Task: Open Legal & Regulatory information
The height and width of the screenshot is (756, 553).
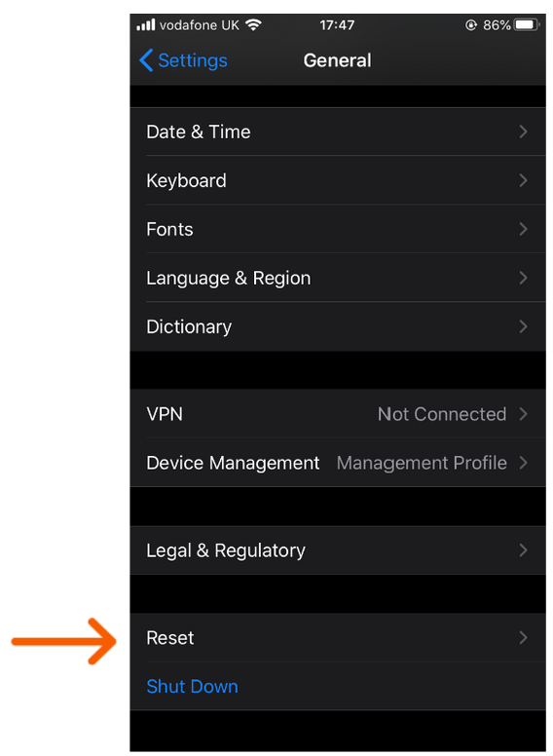Action: (x=338, y=550)
